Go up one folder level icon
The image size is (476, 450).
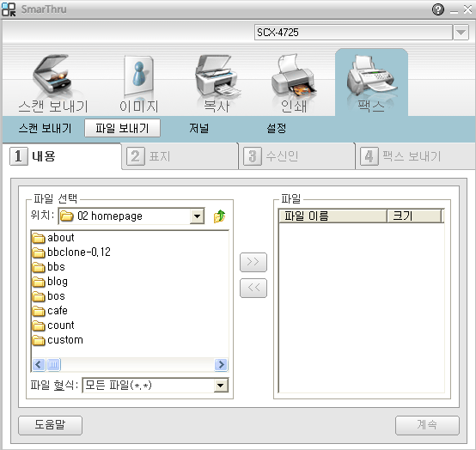click(219, 216)
